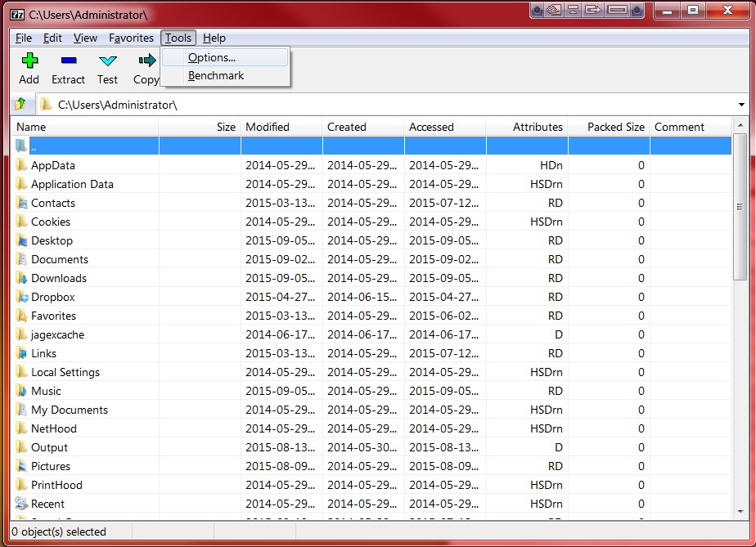
Task: Select Benchmark in the Tools menu
Action: 216,76
